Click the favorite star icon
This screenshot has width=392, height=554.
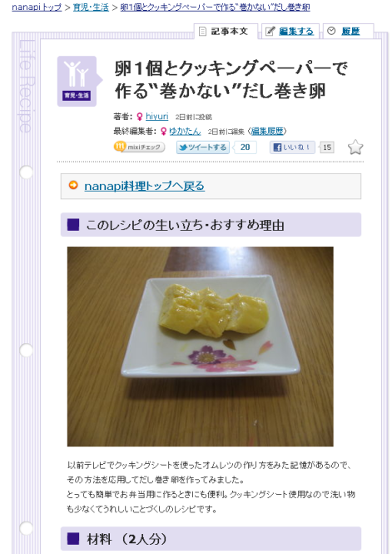pyautogui.click(x=355, y=147)
